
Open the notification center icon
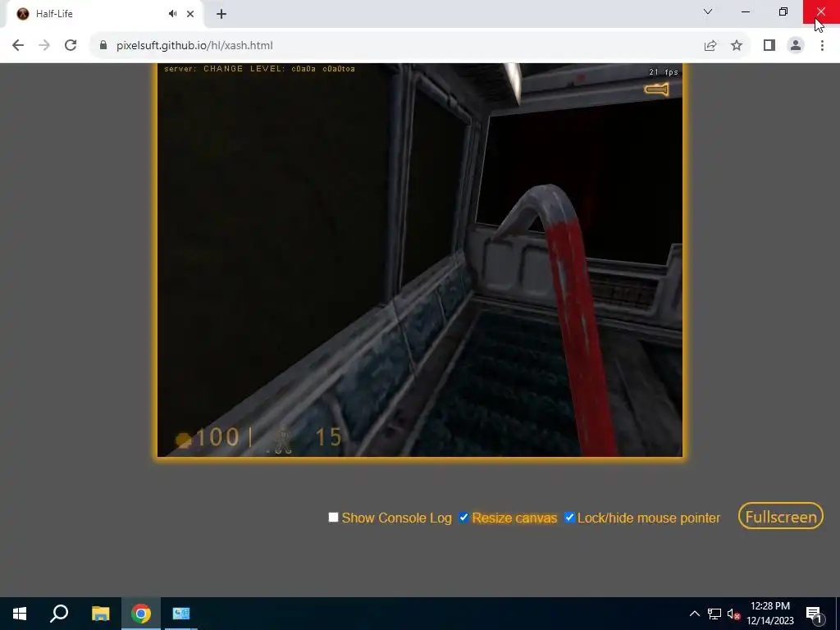tap(814, 614)
